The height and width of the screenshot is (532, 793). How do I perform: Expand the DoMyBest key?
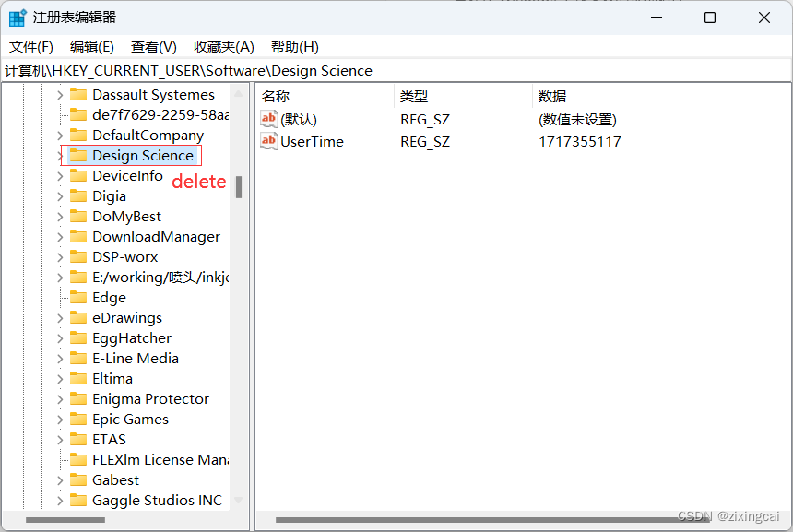[x=60, y=217]
